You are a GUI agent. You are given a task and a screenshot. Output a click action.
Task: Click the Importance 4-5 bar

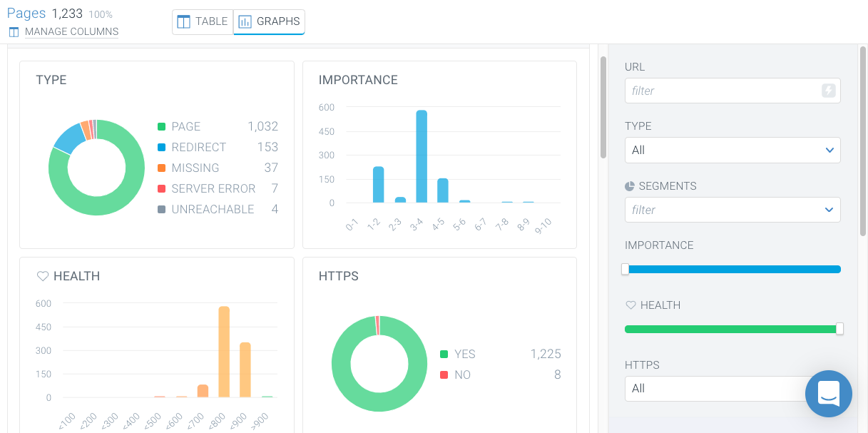pos(443,190)
